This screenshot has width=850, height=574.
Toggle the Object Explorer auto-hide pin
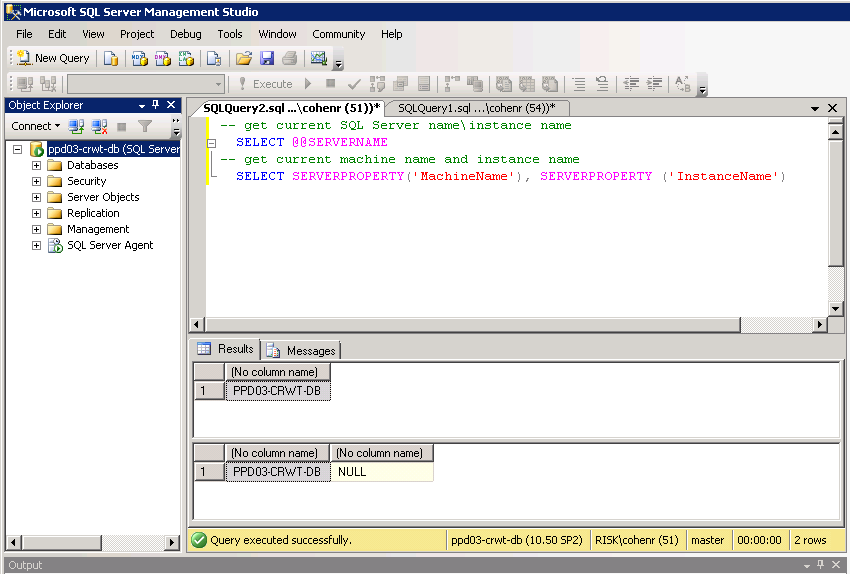156,105
